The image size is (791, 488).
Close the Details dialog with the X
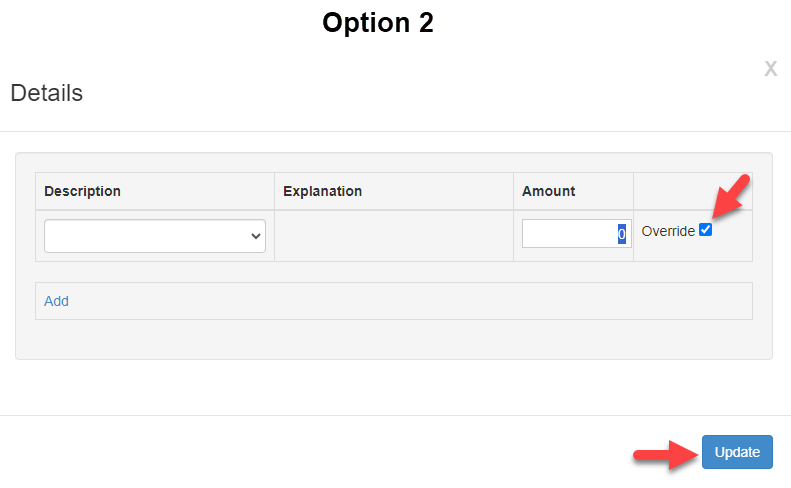point(770,69)
